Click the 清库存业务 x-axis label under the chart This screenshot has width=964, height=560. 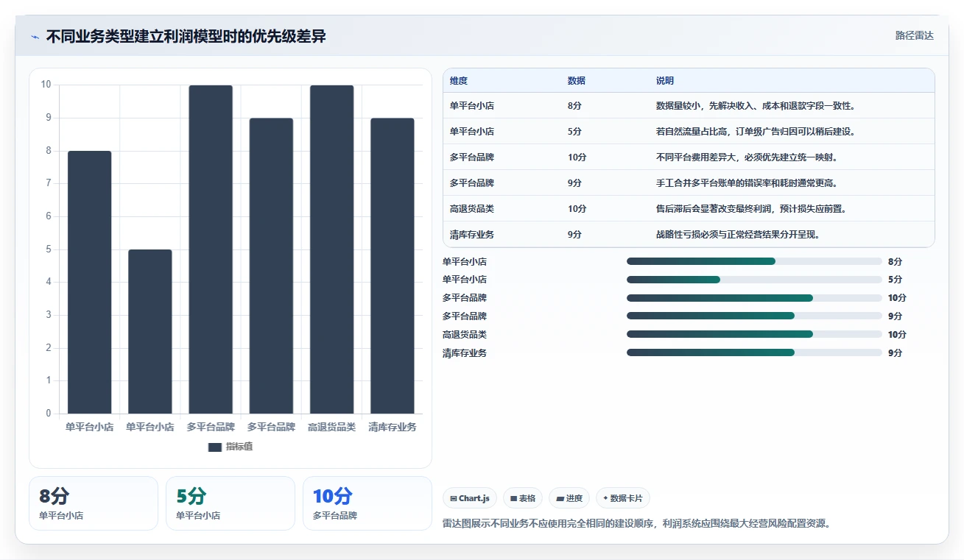pos(392,427)
